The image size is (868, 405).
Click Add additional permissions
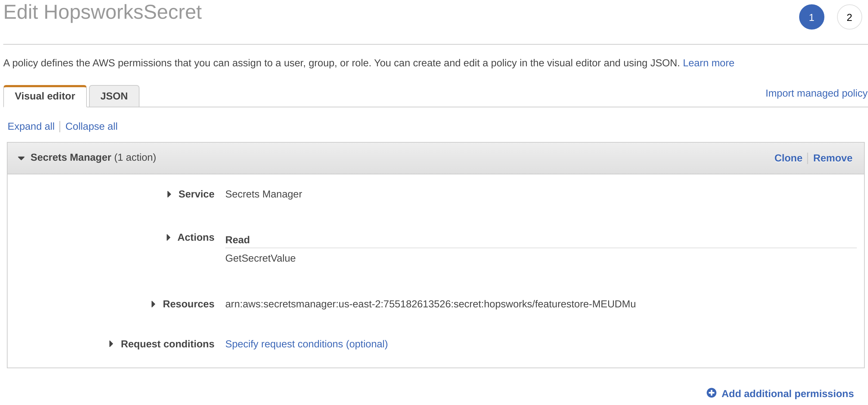[x=787, y=393]
